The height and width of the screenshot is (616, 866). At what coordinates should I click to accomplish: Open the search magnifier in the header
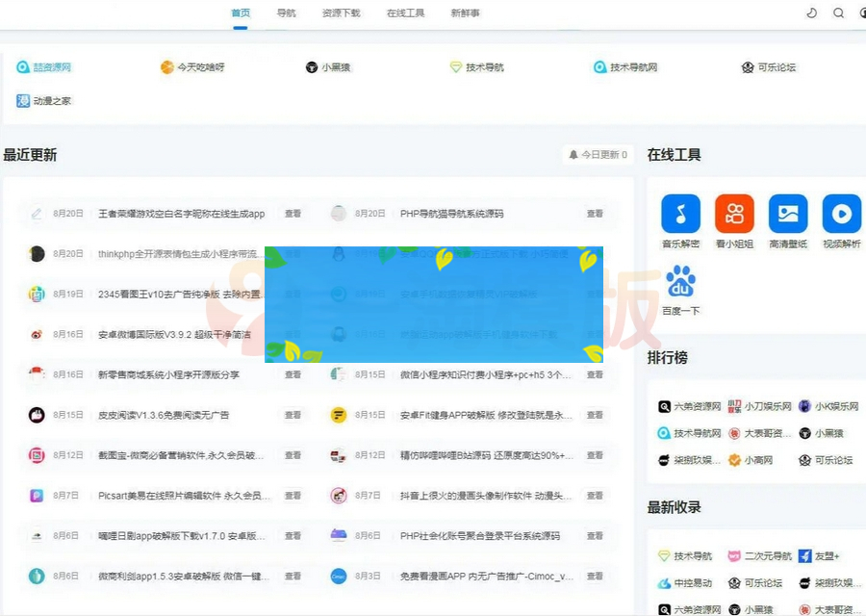(x=838, y=13)
